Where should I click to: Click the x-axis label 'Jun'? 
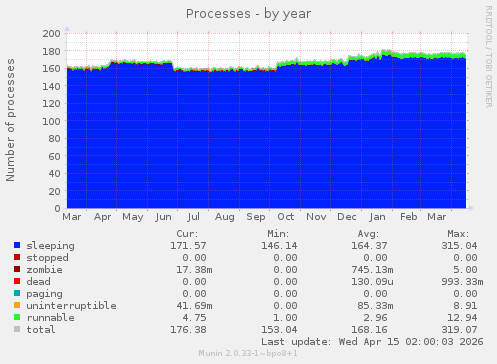163,217
